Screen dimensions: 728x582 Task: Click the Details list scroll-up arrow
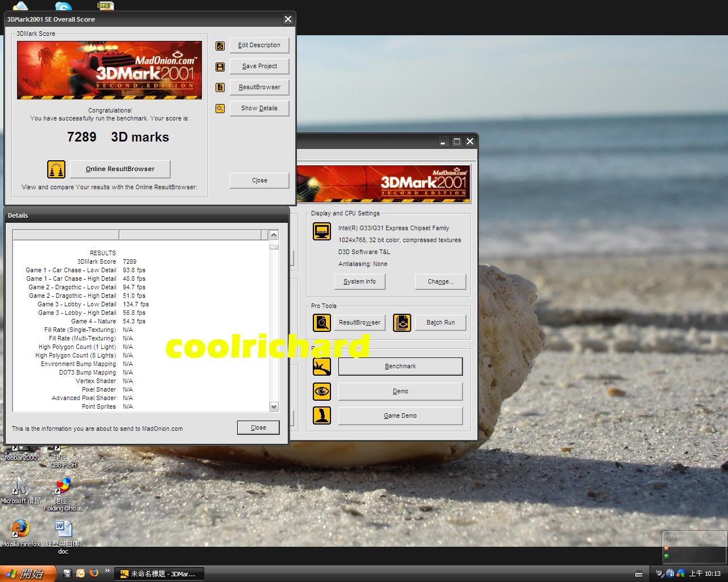[x=274, y=235]
